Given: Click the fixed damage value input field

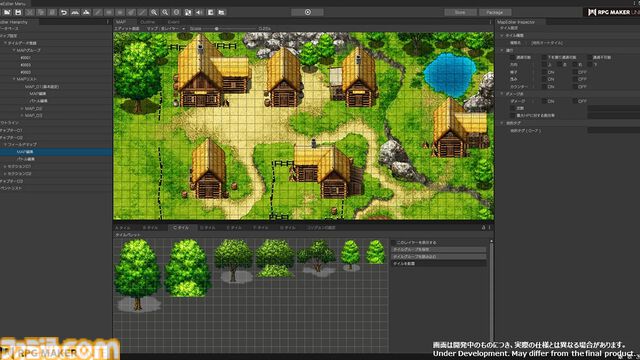Looking at the screenshot, I should click(613, 109).
